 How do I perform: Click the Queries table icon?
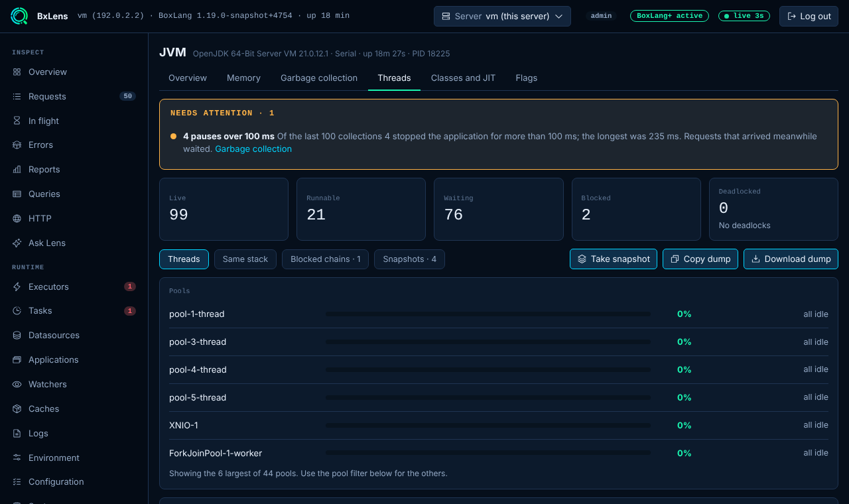coord(17,194)
